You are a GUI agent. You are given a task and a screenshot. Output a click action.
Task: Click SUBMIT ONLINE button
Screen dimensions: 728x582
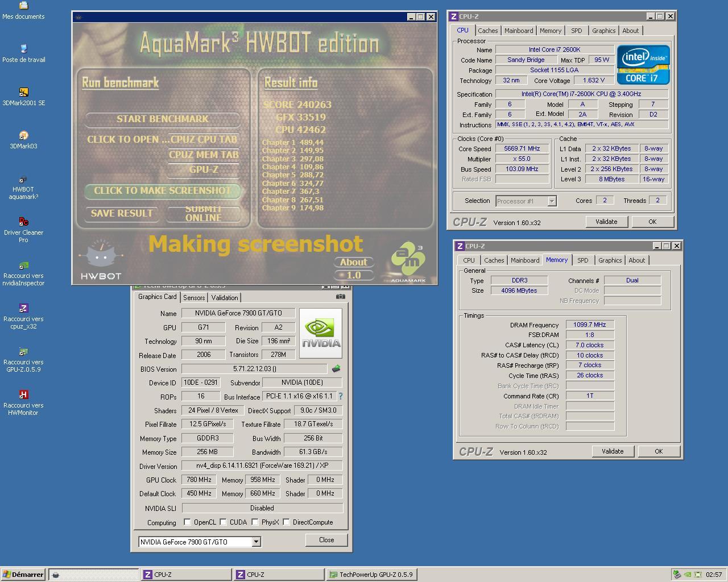click(204, 213)
